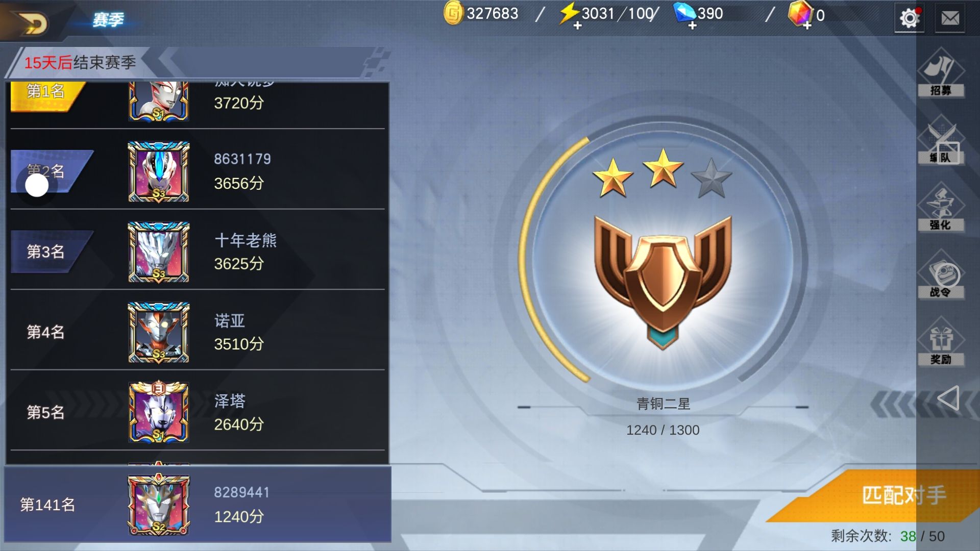Open the settings gear icon
Viewport: 980px width, 551px height.
click(x=909, y=19)
